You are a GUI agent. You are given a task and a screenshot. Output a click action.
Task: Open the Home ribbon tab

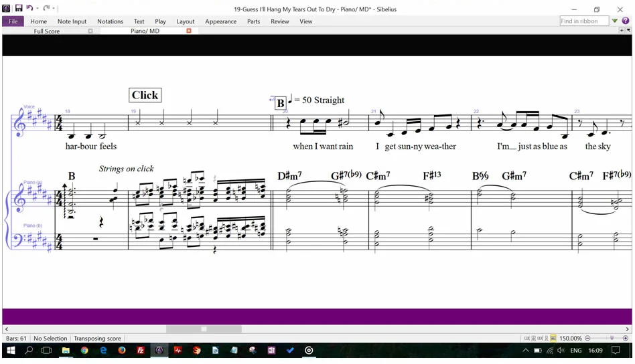(x=38, y=21)
